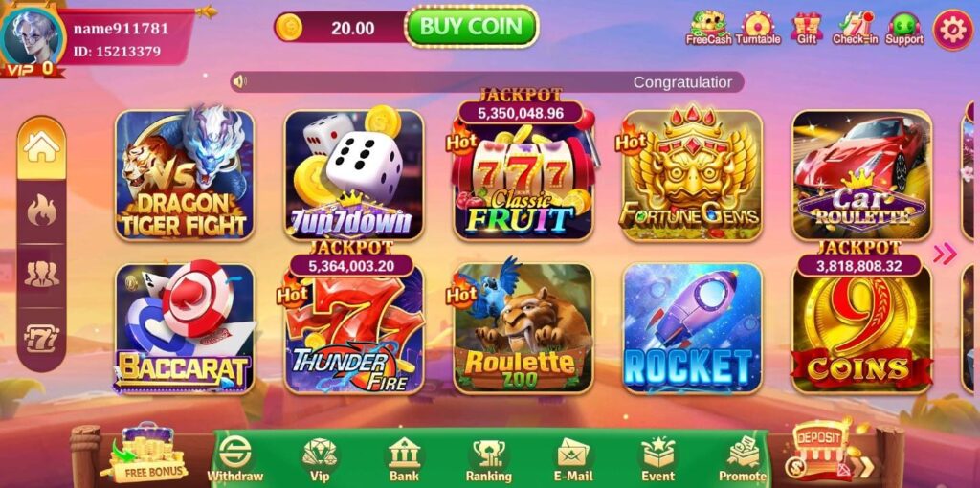The width and height of the screenshot is (980, 488).
Task: Toggle the announcement speaker icon
Action: click(x=239, y=82)
